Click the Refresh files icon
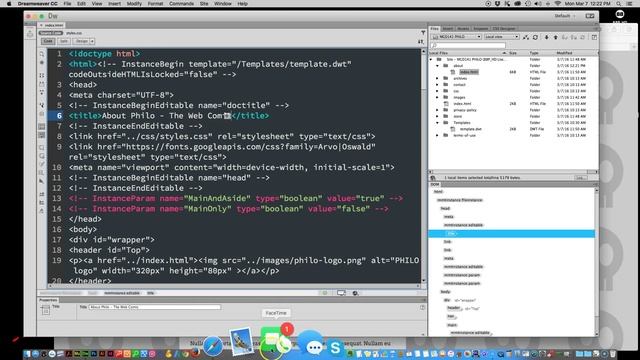Screen dimensions: 640x360 [x=535, y=37]
